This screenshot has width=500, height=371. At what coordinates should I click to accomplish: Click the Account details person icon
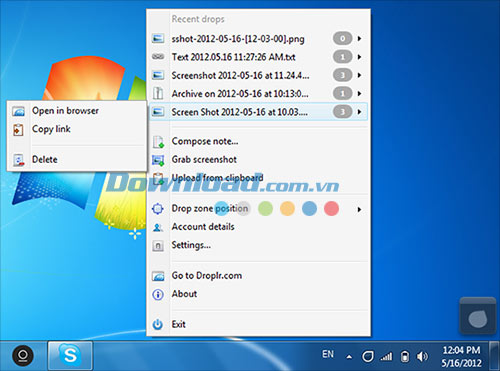(158, 227)
